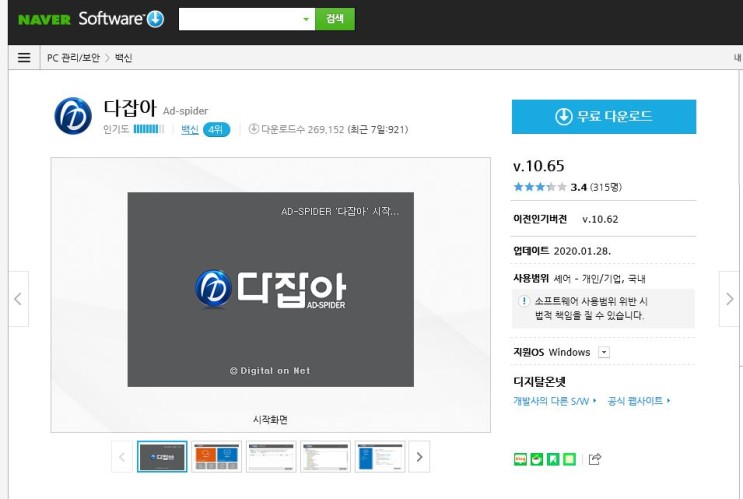Expand supported OS Windows dropdown
This screenshot has height=499, width=743.
pos(604,352)
